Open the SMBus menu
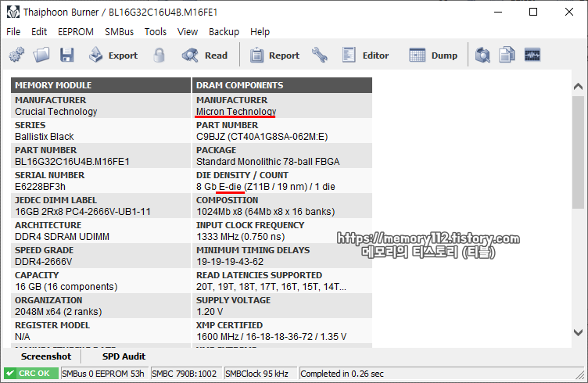 (x=120, y=32)
